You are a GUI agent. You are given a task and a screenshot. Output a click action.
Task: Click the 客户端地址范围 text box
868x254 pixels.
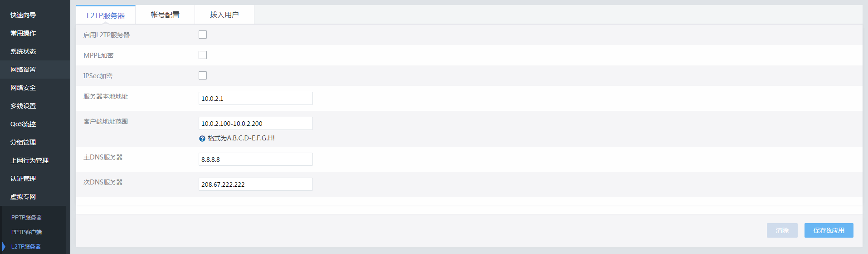tap(255, 124)
